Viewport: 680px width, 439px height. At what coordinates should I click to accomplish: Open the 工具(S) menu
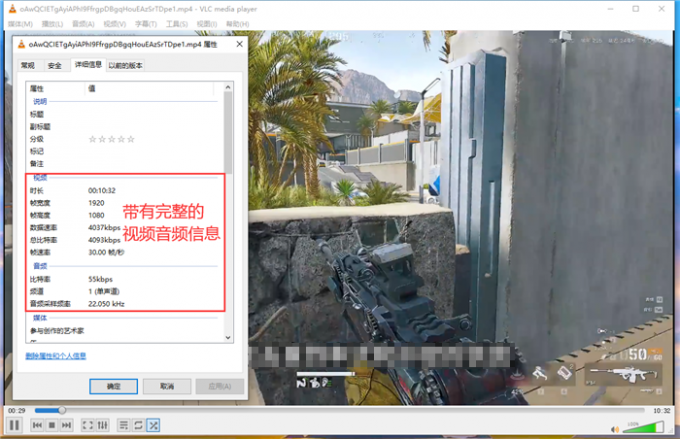tap(177, 24)
